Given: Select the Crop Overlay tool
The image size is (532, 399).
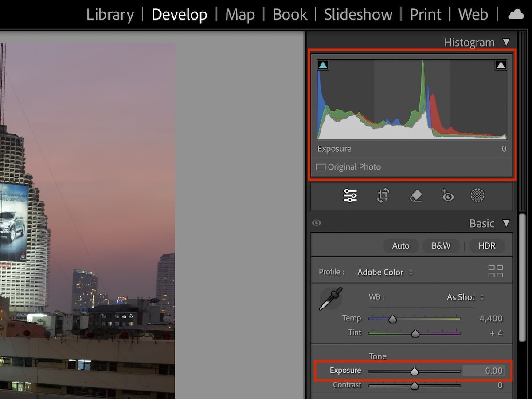Looking at the screenshot, I should pos(383,195).
